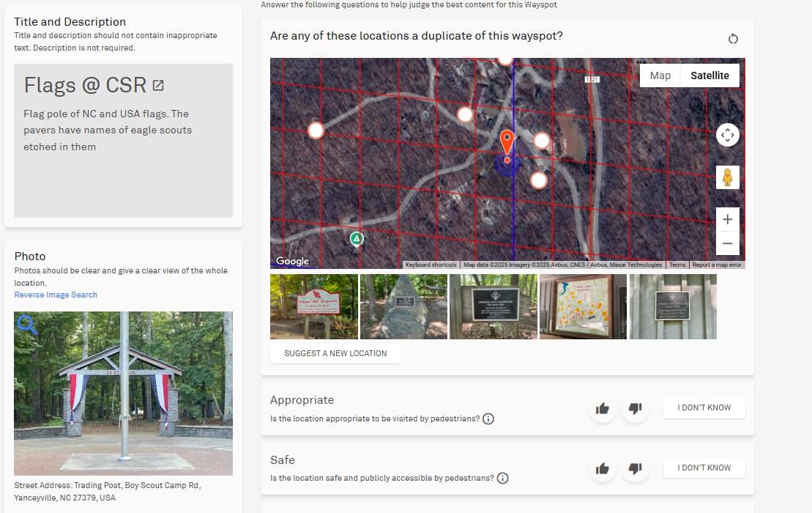
Task: Switch the map to Satellite view
Action: click(x=710, y=75)
